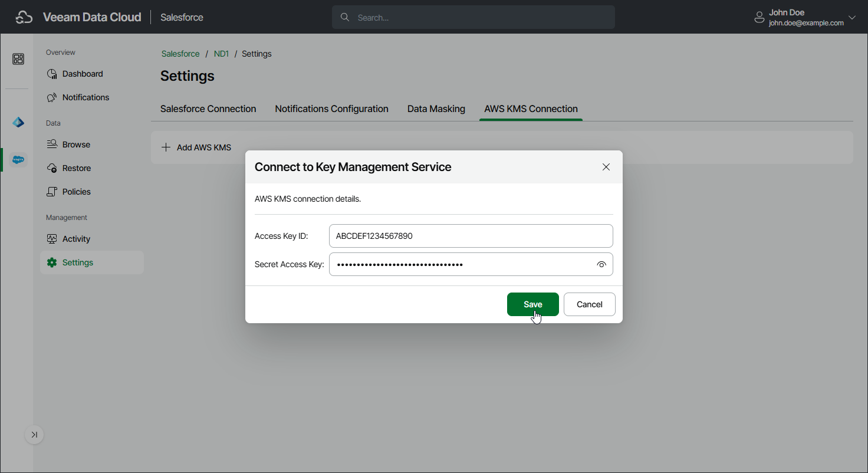Click the Add AWS KMS button

(196, 147)
